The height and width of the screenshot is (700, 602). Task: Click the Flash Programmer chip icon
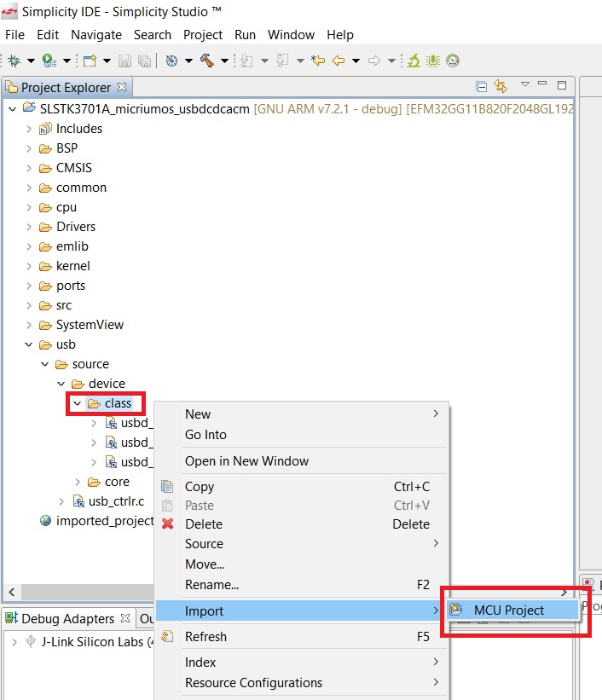click(433, 61)
